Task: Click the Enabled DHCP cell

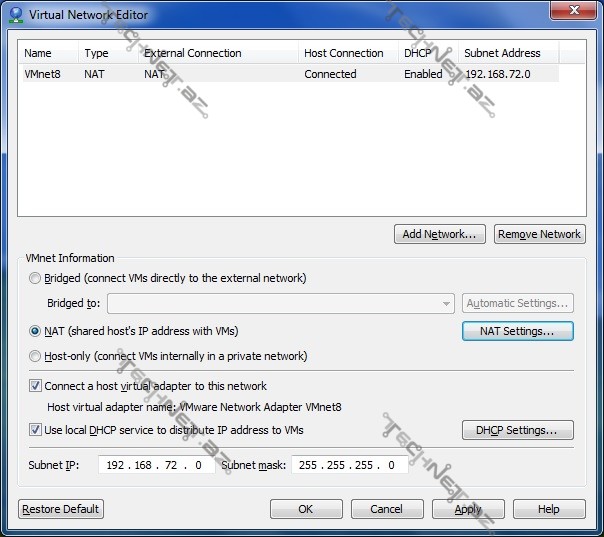Action: coord(423,74)
